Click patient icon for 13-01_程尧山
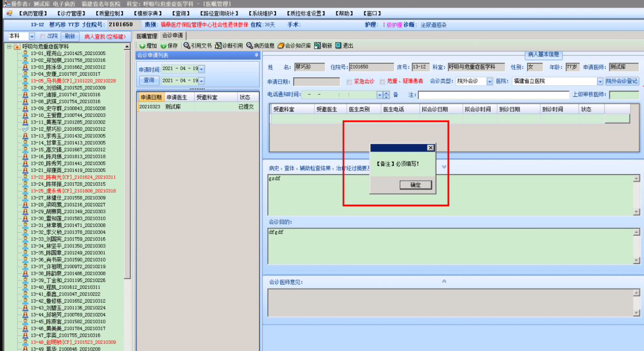The height and width of the screenshot is (351, 644). (25, 54)
